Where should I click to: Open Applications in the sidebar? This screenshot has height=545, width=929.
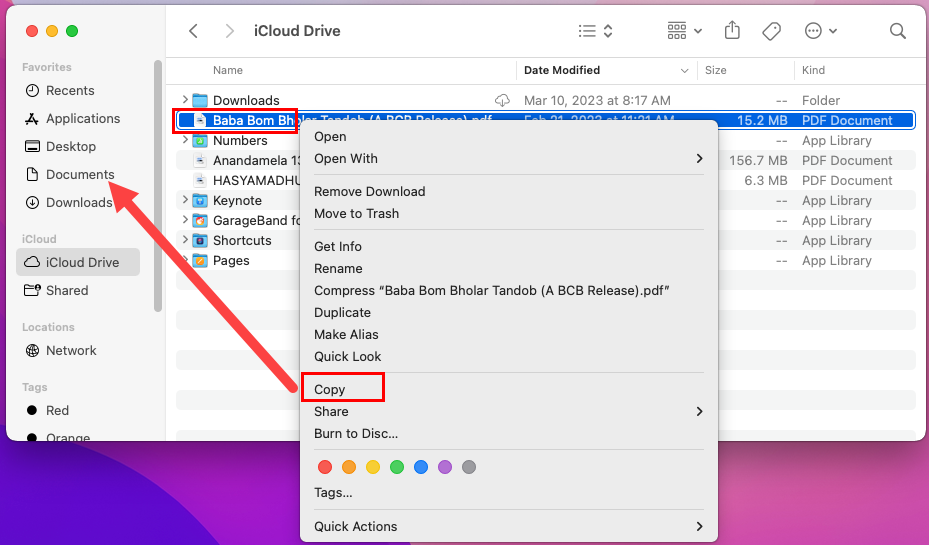coord(72,118)
